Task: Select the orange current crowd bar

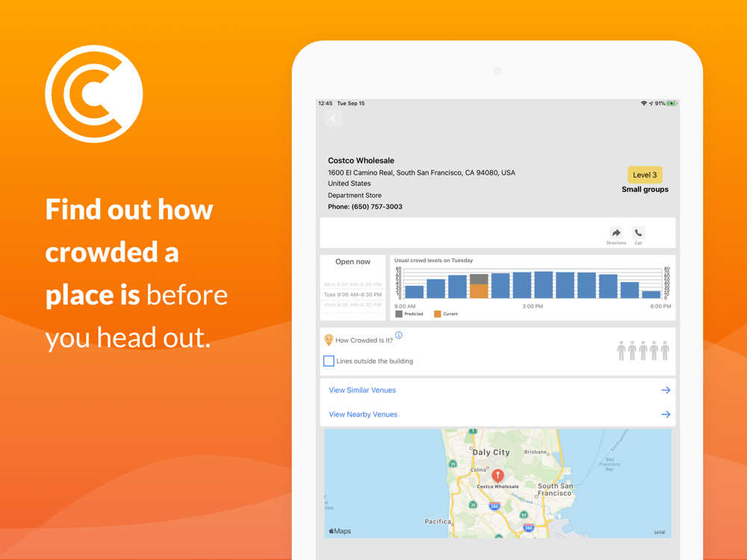Action: point(479,291)
